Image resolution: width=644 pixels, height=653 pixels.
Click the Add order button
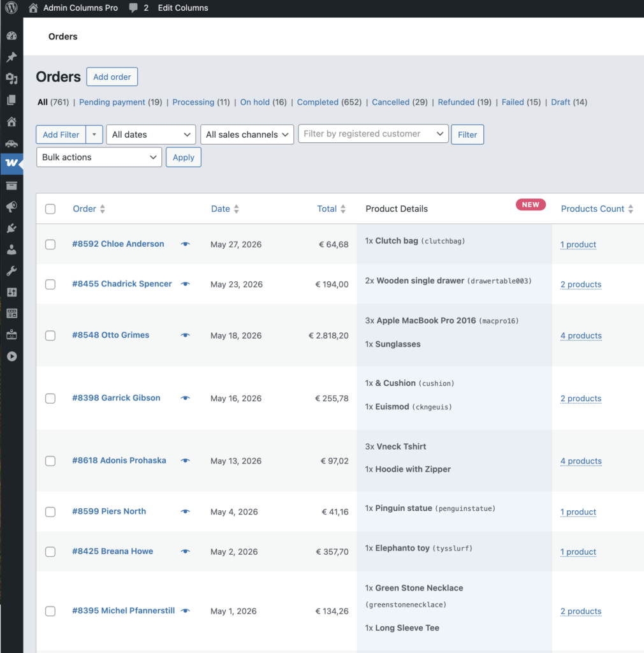[112, 77]
